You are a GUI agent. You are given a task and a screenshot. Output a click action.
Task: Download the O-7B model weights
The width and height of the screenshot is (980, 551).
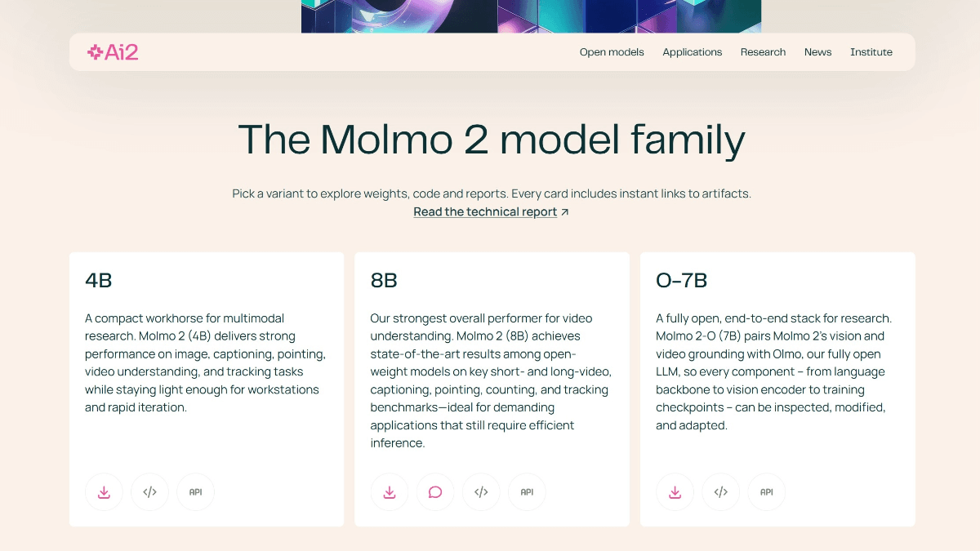click(x=675, y=491)
